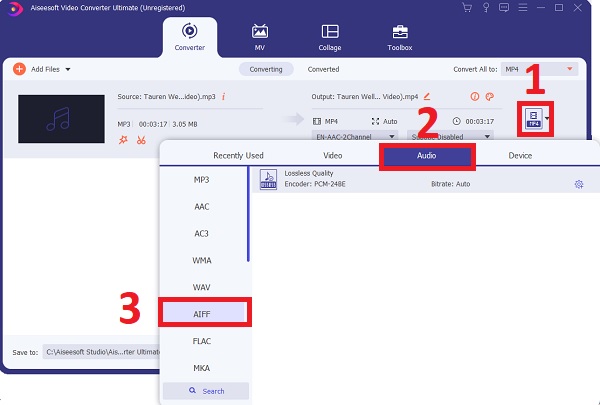
Task: View source file info icon
Action: [223, 97]
